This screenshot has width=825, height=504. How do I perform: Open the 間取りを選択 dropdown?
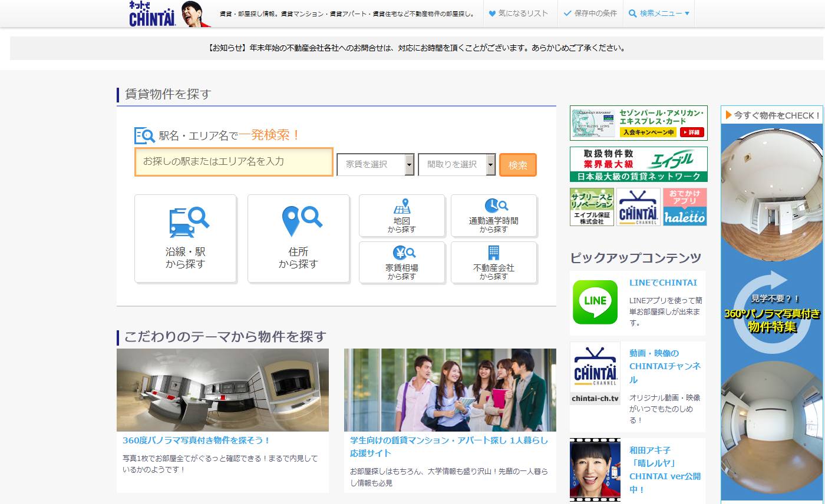(x=457, y=165)
